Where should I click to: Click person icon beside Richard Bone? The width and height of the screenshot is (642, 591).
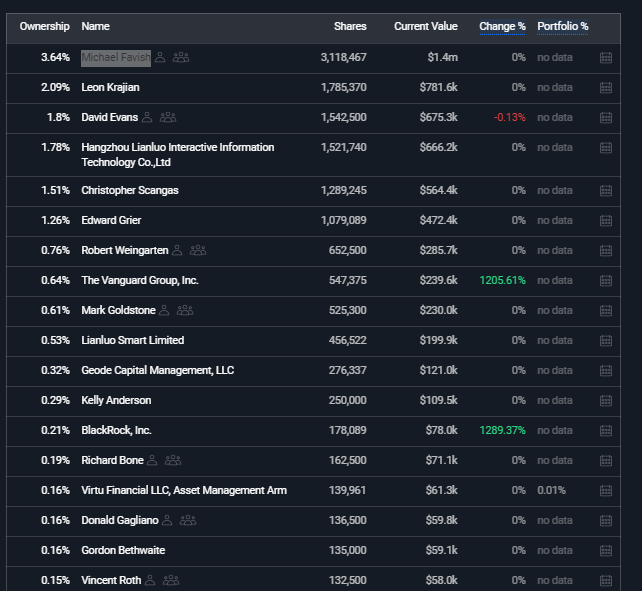[x=152, y=460]
